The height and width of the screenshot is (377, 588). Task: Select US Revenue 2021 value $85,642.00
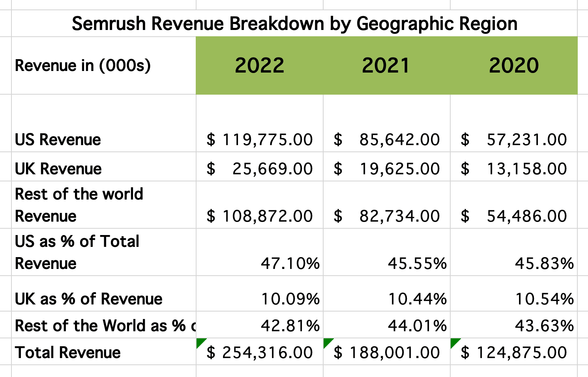coord(387,123)
